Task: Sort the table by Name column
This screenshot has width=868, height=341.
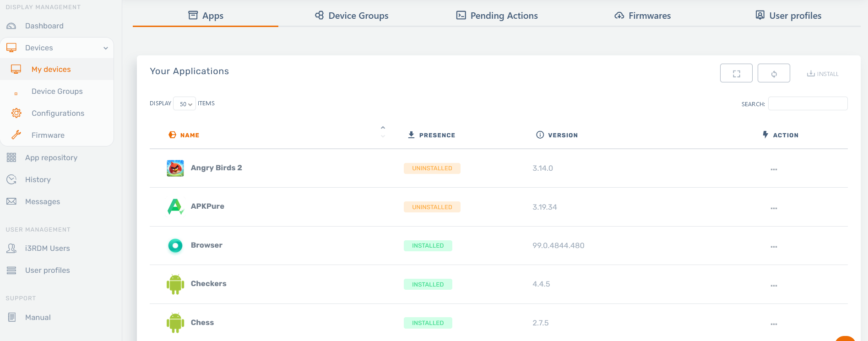Action: (190, 135)
